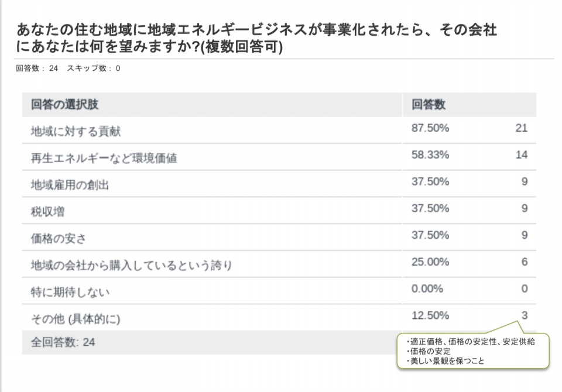Viewport: 562px width, 392px height.
Task: Select the 回答数 column header
Action: click(429, 104)
